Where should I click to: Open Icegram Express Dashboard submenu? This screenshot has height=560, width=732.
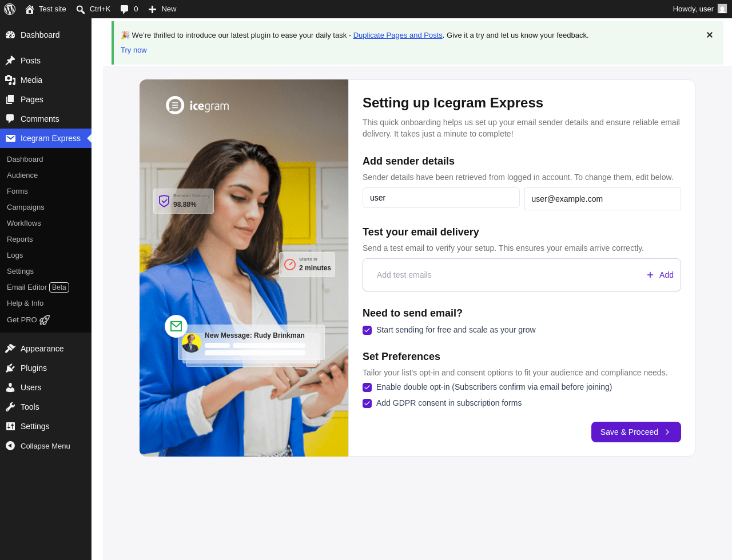click(x=46, y=159)
